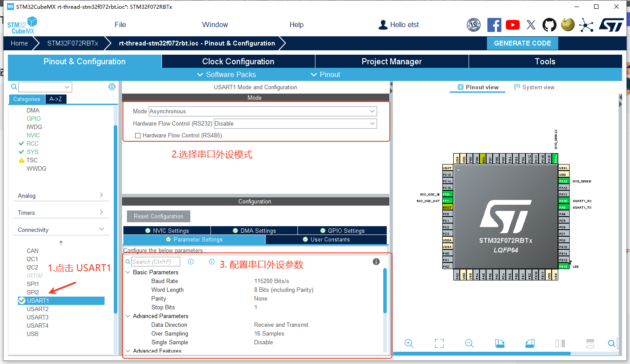Click the user account icon
The image size is (630, 364).
(x=383, y=25)
